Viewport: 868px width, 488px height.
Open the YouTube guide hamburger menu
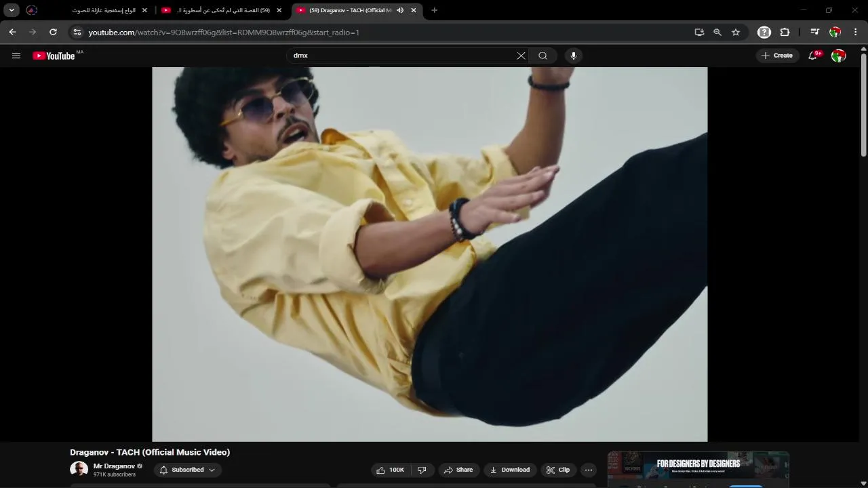click(16, 56)
